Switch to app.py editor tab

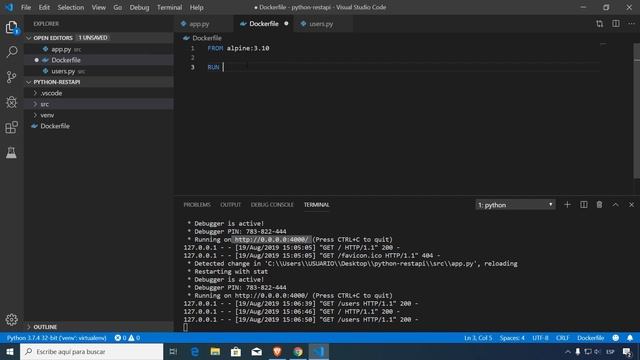(x=204, y=24)
